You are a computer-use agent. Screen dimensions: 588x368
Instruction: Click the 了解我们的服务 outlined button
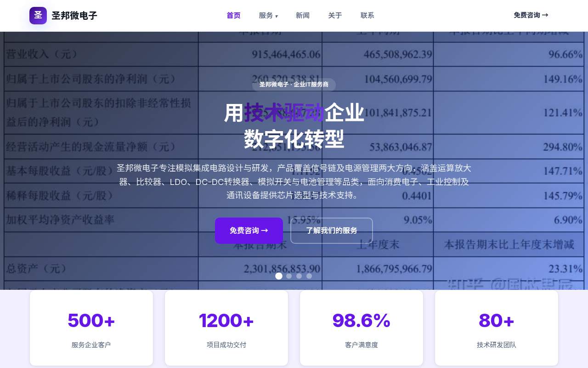pyautogui.click(x=332, y=230)
